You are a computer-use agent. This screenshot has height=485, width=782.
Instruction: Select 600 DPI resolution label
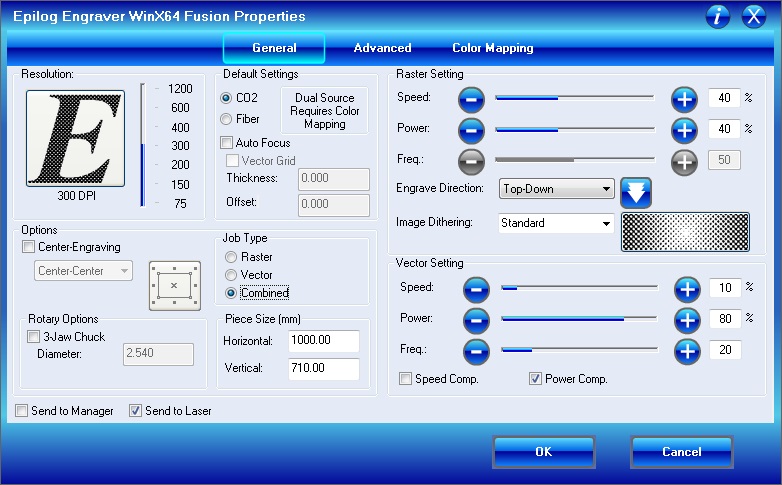[180, 108]
